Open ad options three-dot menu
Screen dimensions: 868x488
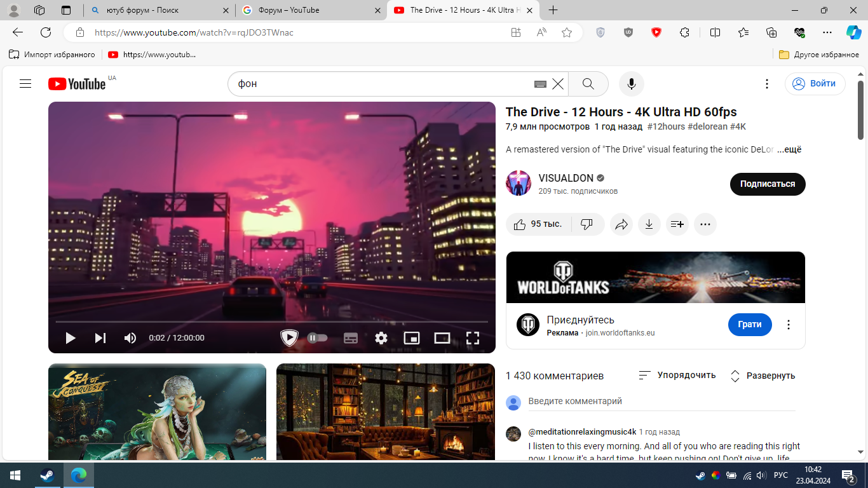tap(789, 325)
